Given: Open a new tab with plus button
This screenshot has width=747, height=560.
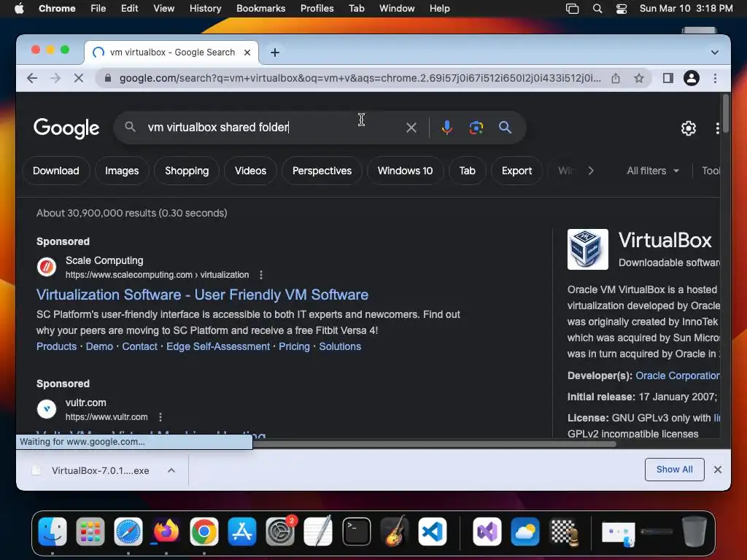Looking at the screenshot, I should pyautogui.click(x=275, y=52).
